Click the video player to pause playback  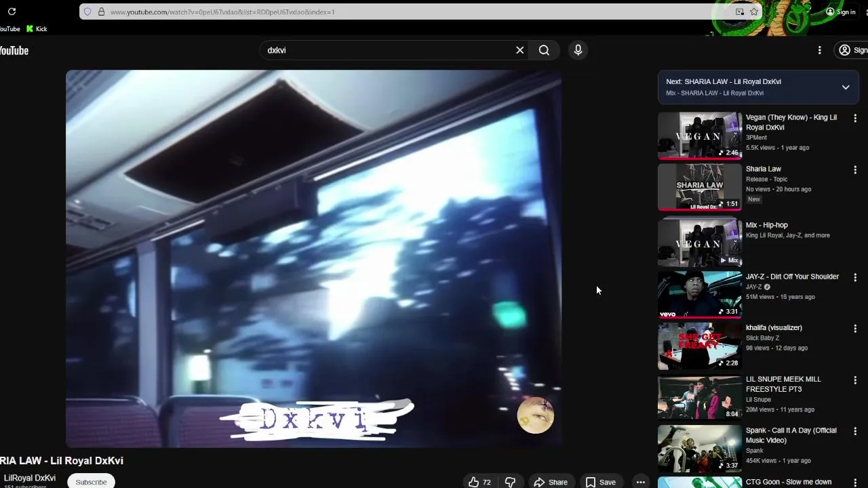click(313, 258)
